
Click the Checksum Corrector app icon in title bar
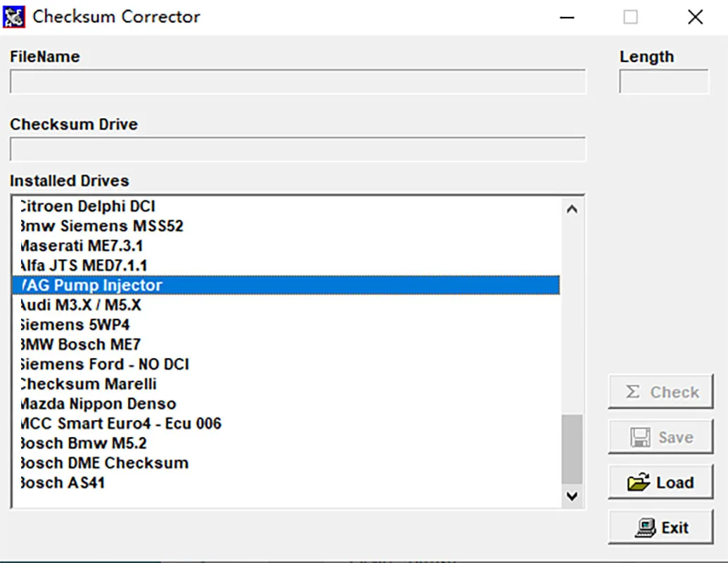coord(13,17)
